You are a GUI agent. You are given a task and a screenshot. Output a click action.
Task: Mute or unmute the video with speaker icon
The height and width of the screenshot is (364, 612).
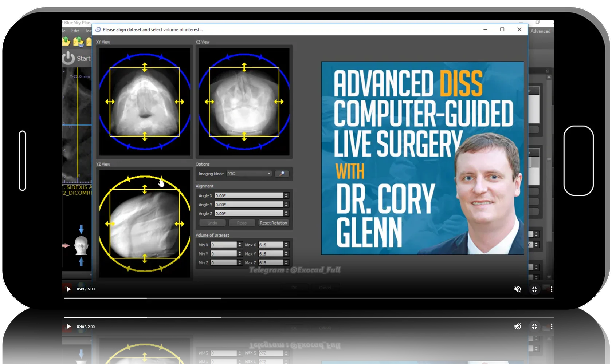(x=517, y=289)
